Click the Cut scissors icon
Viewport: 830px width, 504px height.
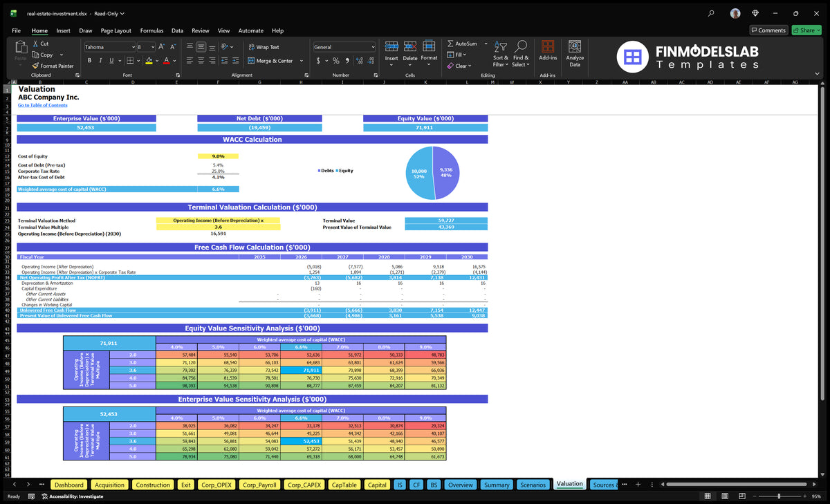coord(35,44)
